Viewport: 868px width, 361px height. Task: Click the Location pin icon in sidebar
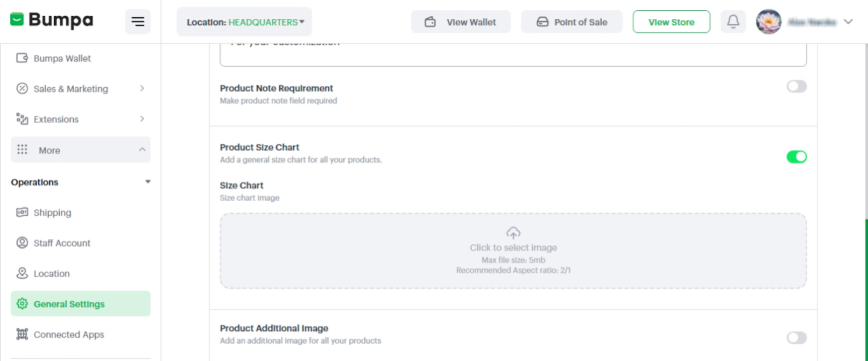tap(22, 273)
